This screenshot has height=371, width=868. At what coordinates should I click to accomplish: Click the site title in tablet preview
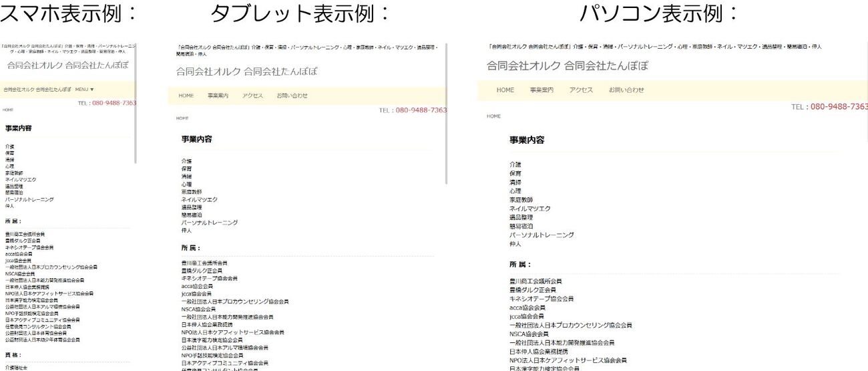pyautogui.click(x=247, y=72)
